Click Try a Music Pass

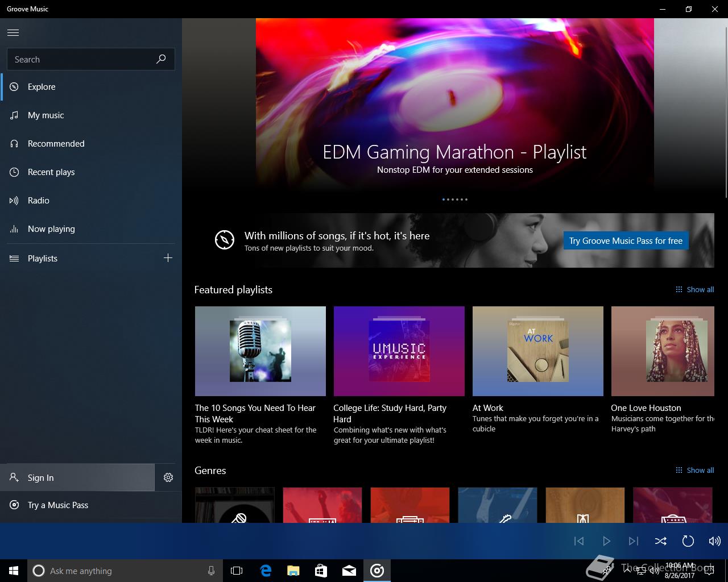91,505
